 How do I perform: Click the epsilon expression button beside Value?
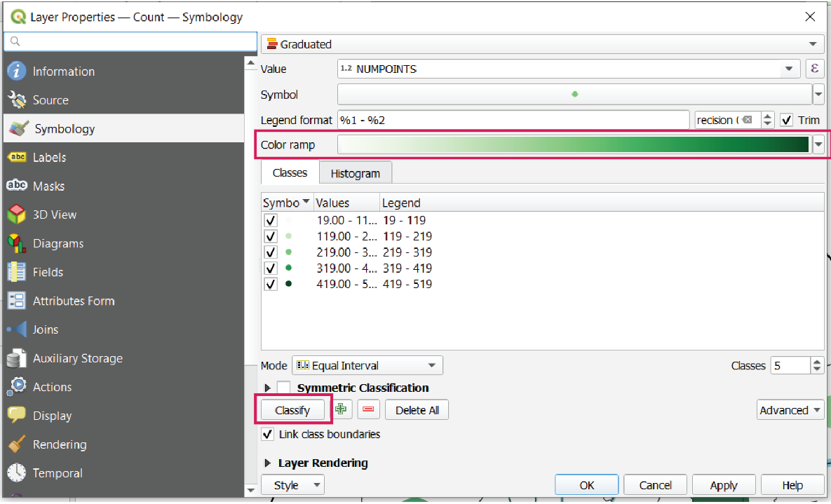(814, 69)
